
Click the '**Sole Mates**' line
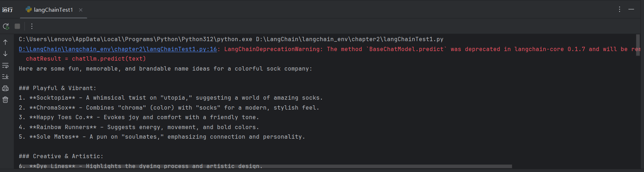pos(162,137)
